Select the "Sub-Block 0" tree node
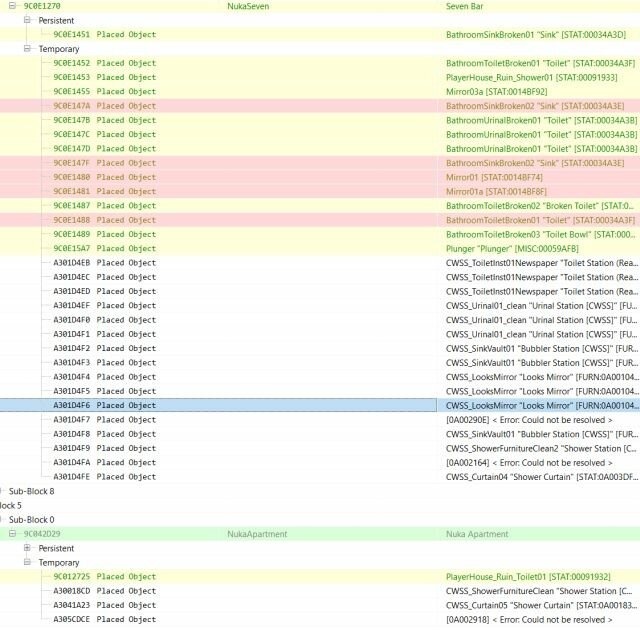The width and height of the screenshot is (640, 630). click(x=31, y=519)
